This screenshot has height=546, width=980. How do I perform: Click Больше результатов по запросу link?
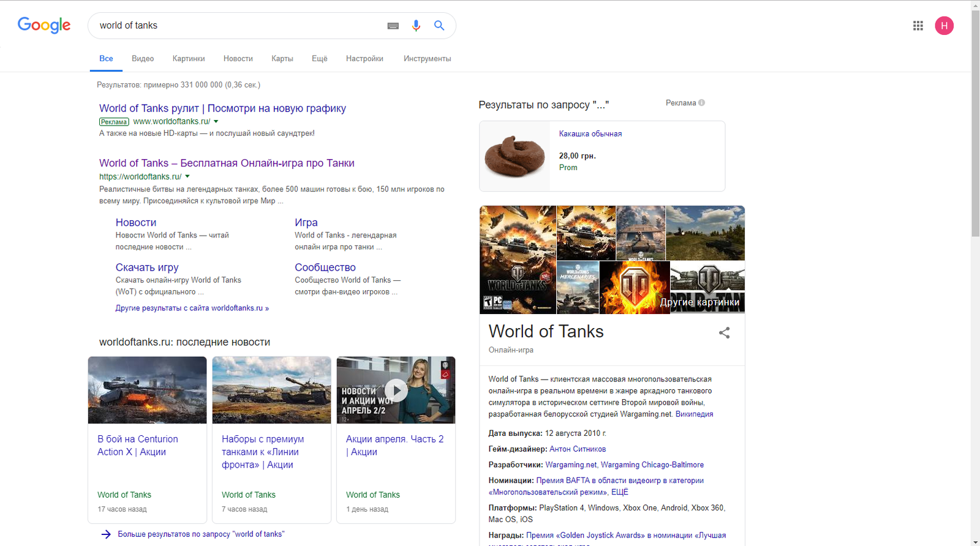pyautogui.click(x=201, y=534)
